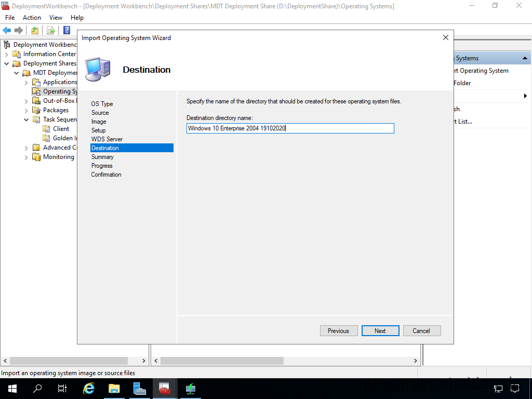The height and width of the screenshot is (399, 532).
Task: Expand the Advanced Configuration tree node
Action: 26,148
